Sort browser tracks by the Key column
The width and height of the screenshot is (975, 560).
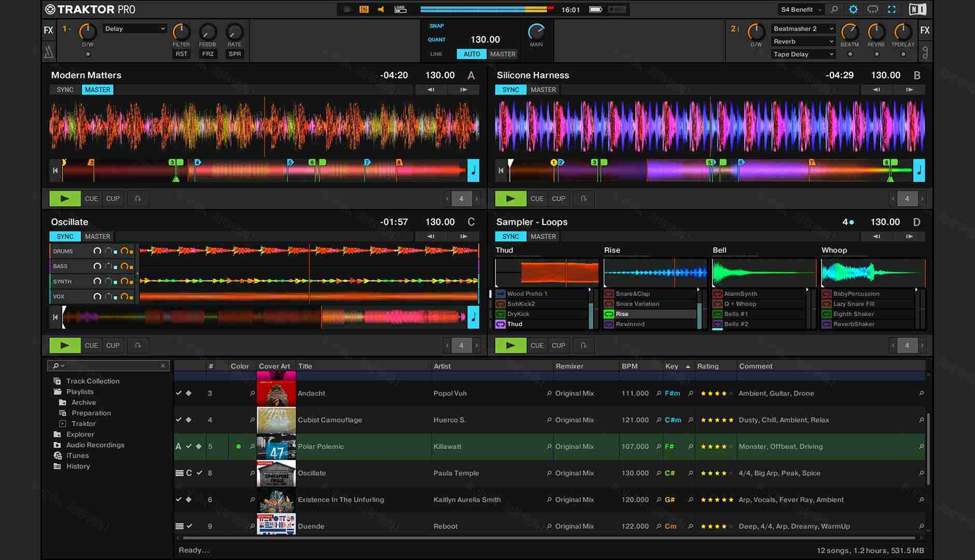point(672,366)
